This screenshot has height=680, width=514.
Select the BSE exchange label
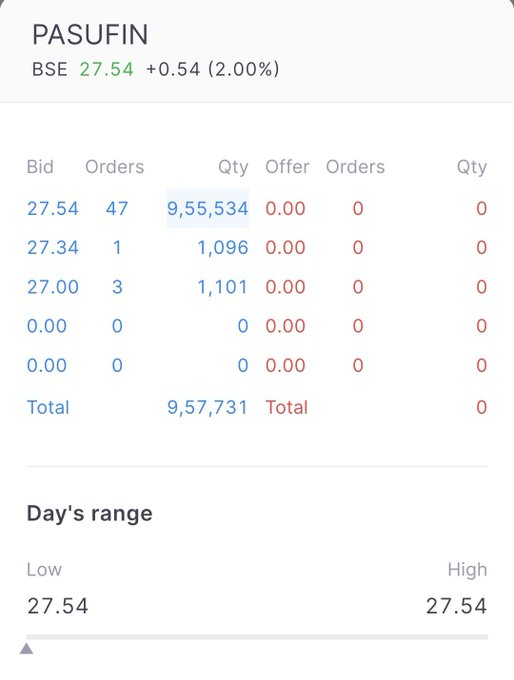(50, 69)
